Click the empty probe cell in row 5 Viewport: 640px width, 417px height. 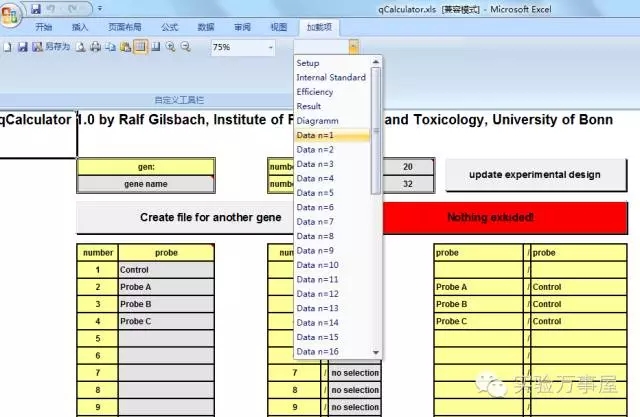point(166,339)
